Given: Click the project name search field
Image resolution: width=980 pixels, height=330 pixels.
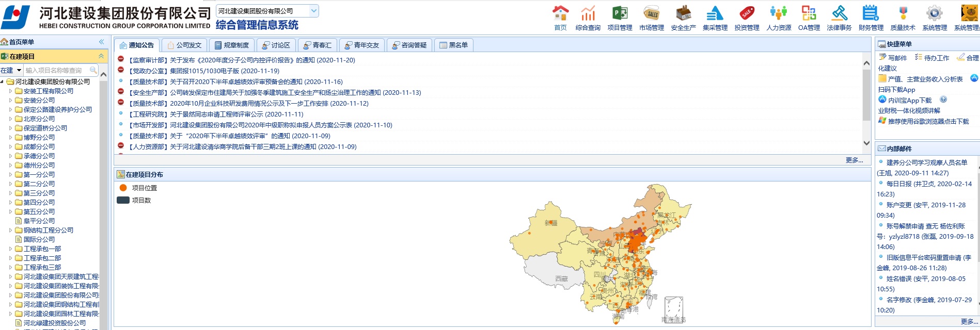Looking at the screenshot, I should coord(57,70).
